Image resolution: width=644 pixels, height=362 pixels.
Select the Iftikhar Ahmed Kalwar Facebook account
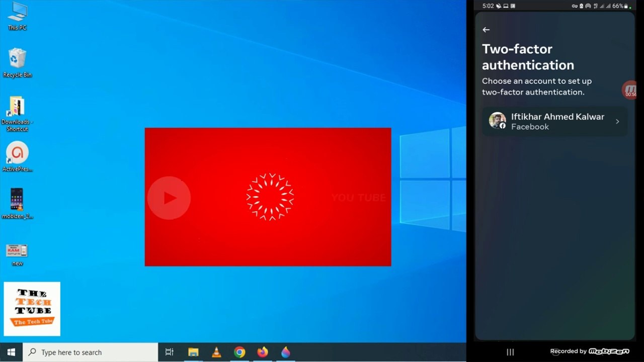point(554,121)
